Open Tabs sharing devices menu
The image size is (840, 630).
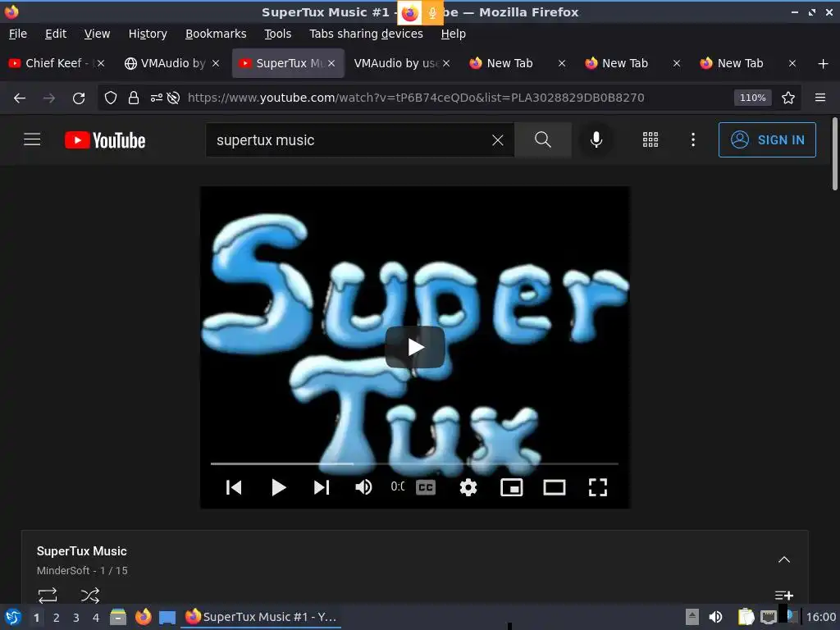coord(367,34)
